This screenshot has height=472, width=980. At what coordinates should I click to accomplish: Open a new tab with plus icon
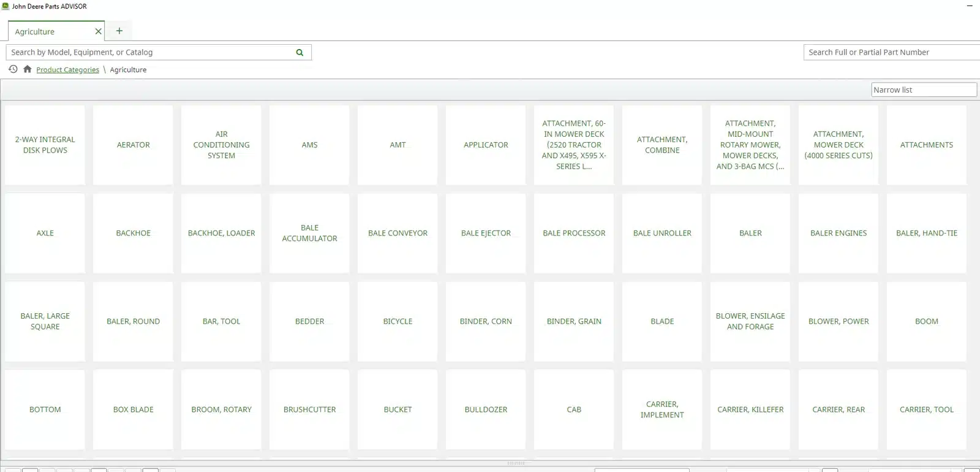point(119,31)
